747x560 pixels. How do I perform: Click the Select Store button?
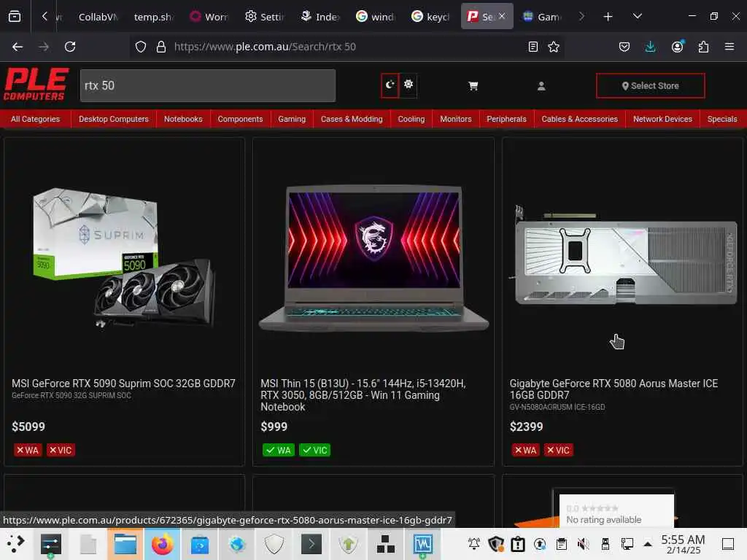point(650,86)
